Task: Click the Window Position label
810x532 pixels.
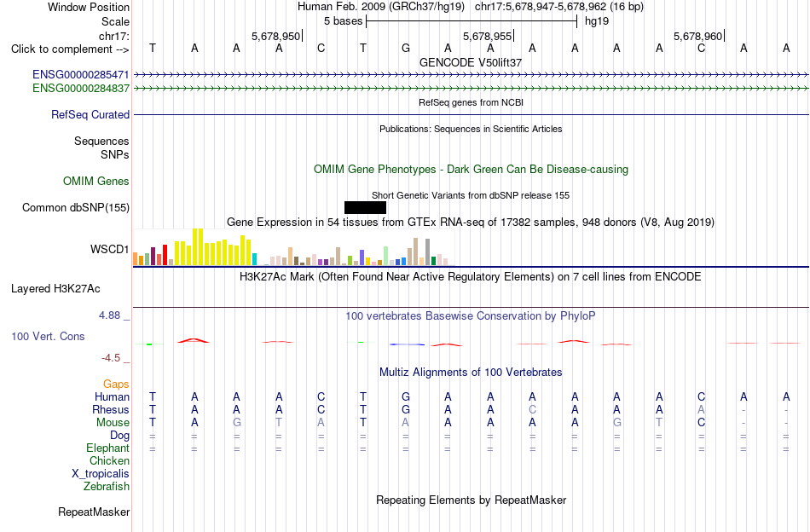Action: click(89, 7)
